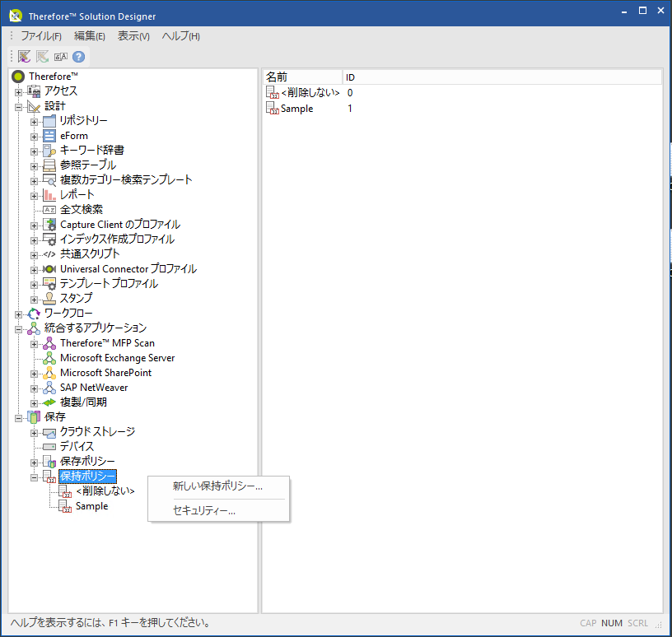This screenshot has width=672, height=637.
Task: Click the eForm icon in tree
Action: 49,137
